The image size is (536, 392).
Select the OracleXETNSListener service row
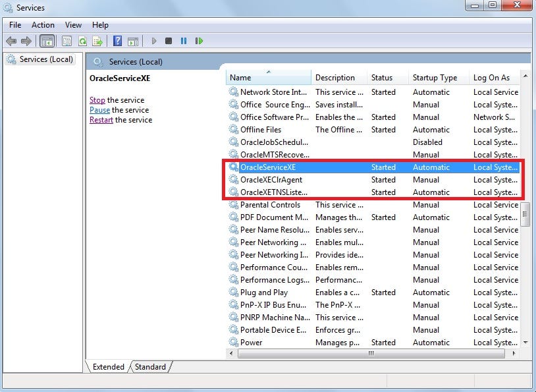[273, 192]
